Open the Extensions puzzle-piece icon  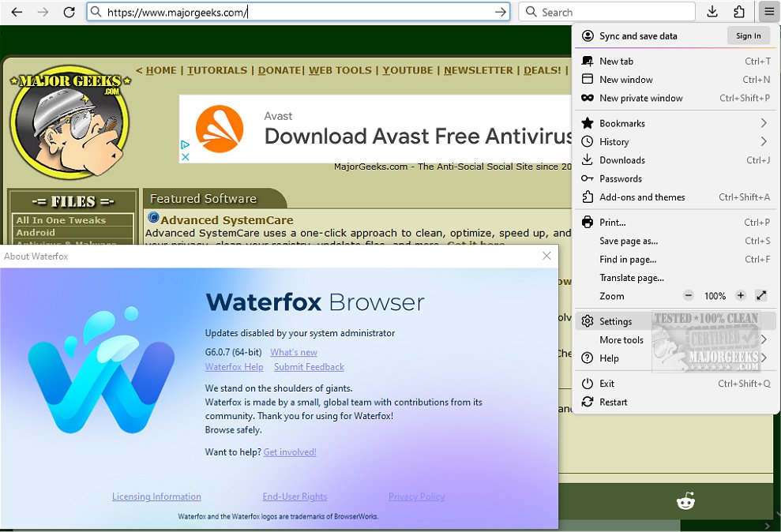click(739, 12)
